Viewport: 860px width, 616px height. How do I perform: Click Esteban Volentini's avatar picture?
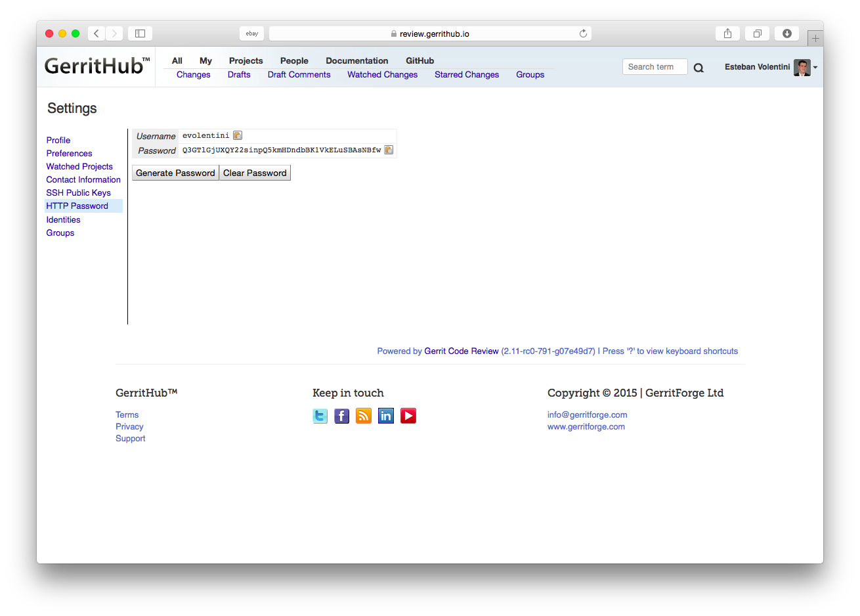tap(802, 67)
